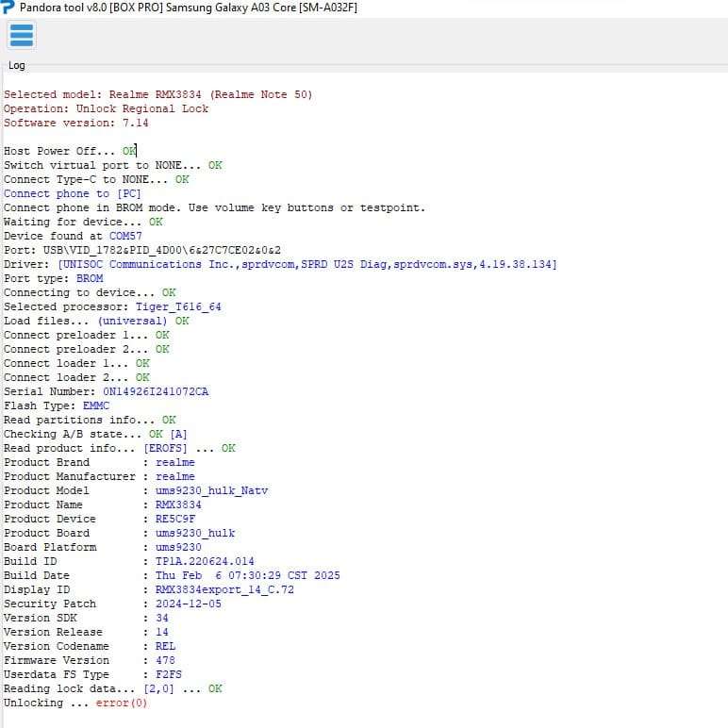The width and height of the screenshot is (728, 728).
Task: Click the 'RE5C9F' product device value
Action: click(x=175, y=520)
